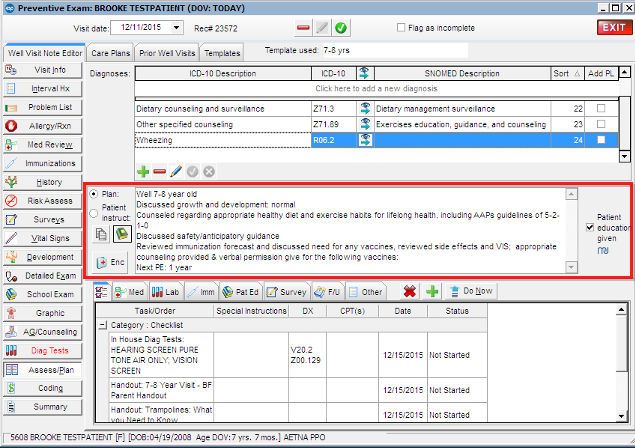The height and width of the screenshot is (448, 635).
Task: Toggle Patient education given checkbox
Action: [x=590, y=228]
